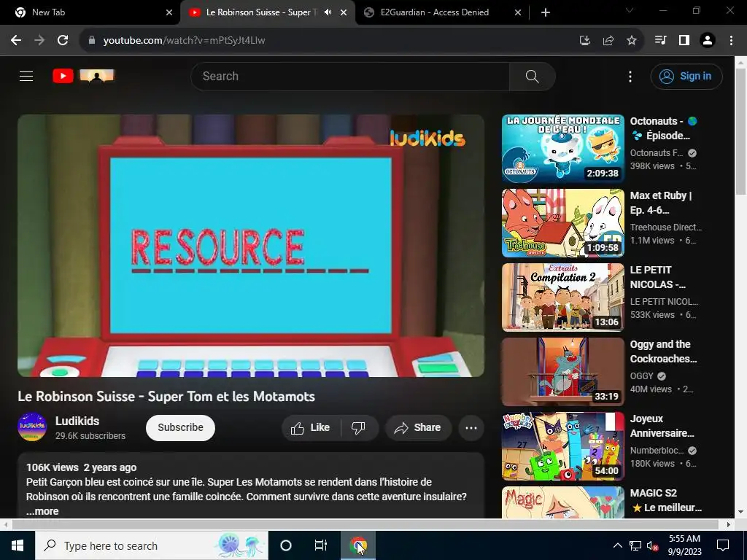
Task: Open Task View on taskbar
Action: coord(321,545)
